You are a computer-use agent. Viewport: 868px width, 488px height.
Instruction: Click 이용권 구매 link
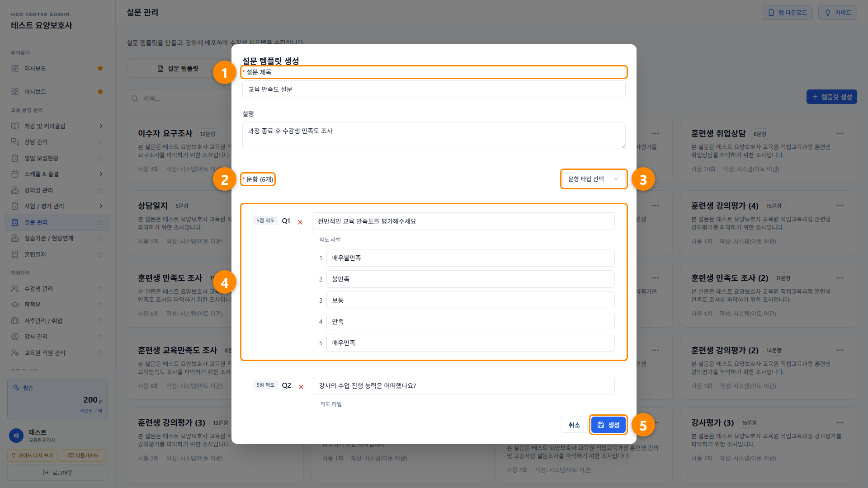pos(91,411)
